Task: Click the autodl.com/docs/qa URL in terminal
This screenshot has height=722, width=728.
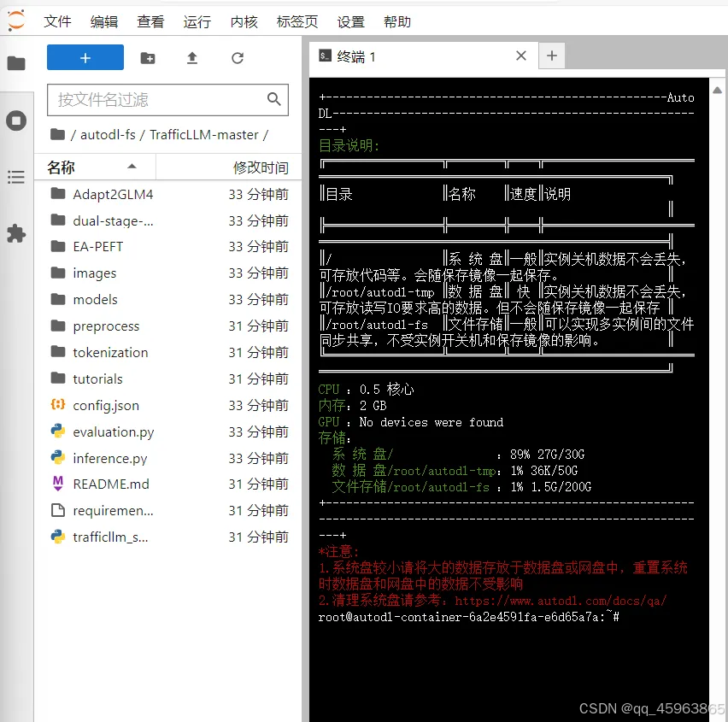Action: pos(561,601)
